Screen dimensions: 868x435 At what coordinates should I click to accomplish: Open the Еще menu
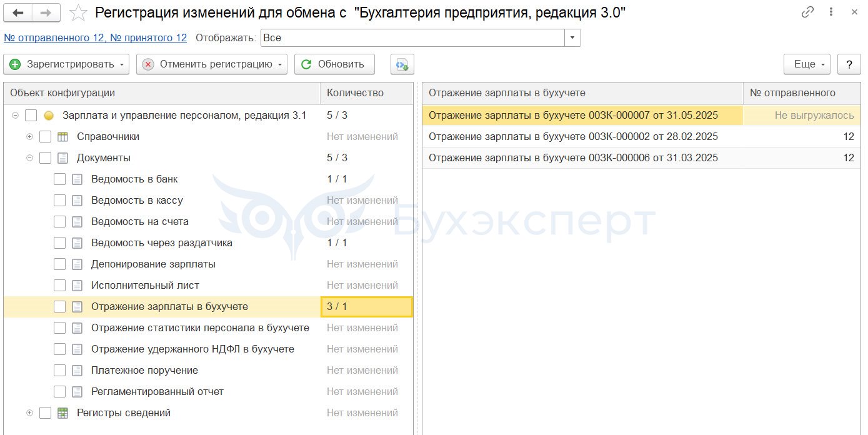click(x=807, y=64)
